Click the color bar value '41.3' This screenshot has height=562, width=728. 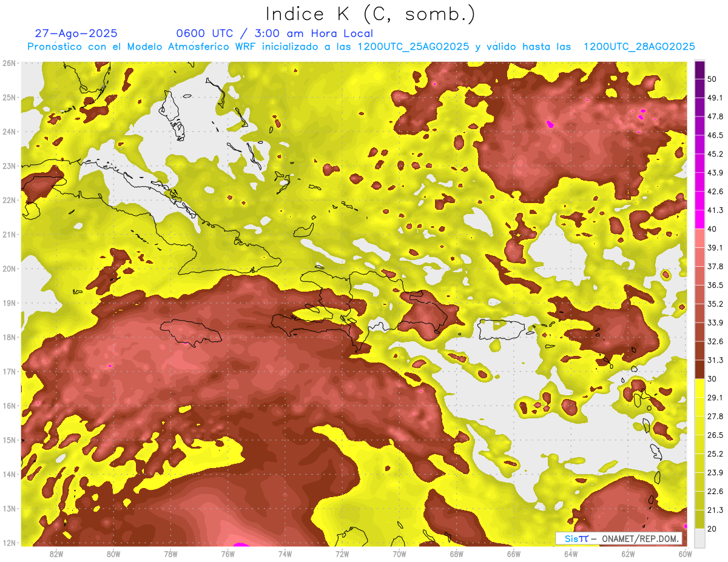[x=715, y=210]
